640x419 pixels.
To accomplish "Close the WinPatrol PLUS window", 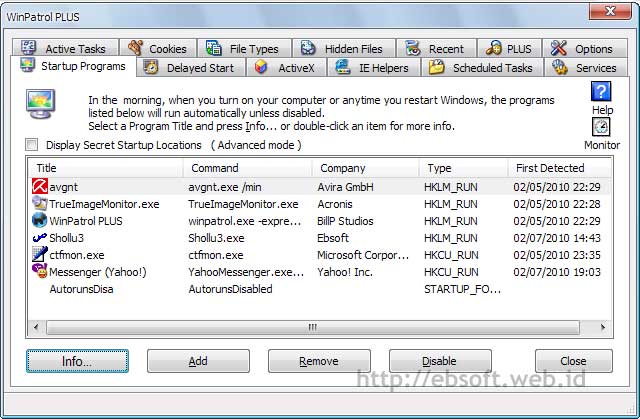I will [610, 11].
